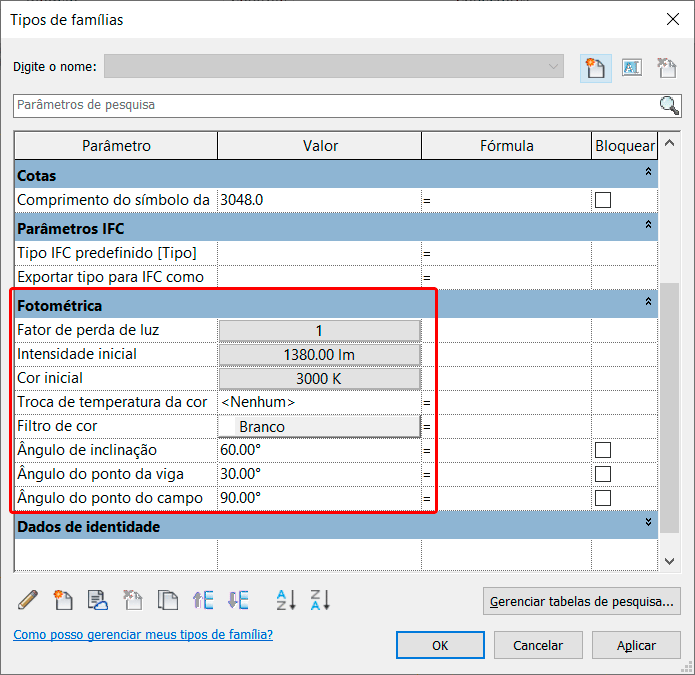
Task: Select the Cor inicial label
Action: coord(50,378)
